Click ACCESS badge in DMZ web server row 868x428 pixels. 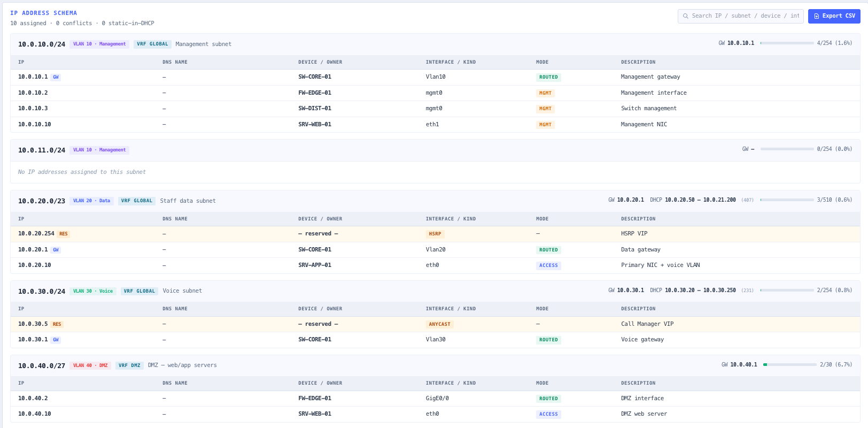(548, 415)
